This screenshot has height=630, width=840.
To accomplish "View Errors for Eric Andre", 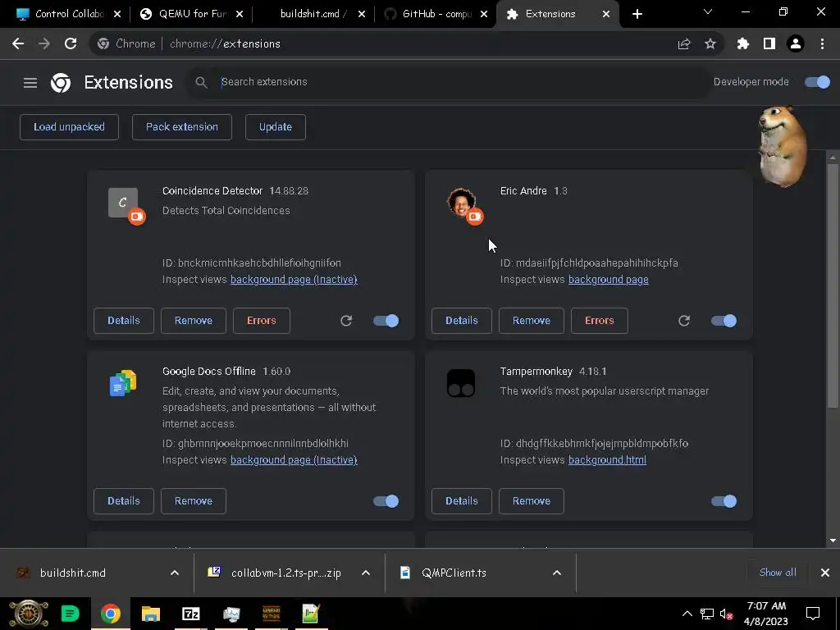I will (600, 321).
